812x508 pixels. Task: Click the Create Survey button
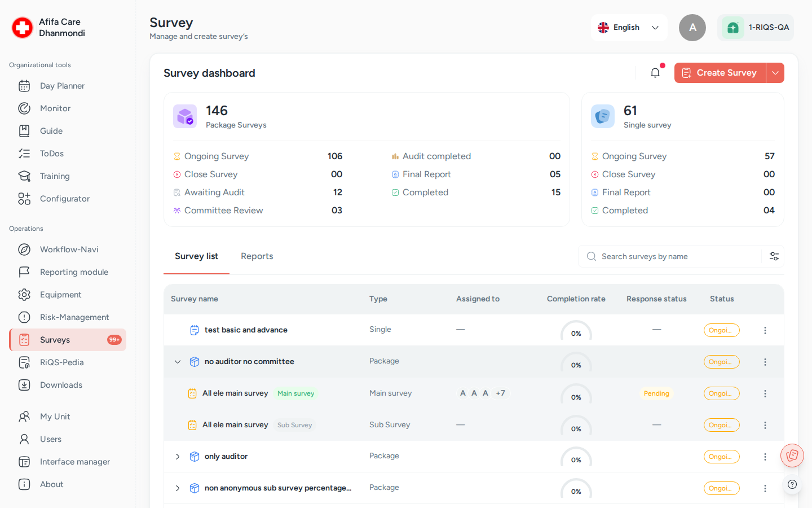point(720,73)
